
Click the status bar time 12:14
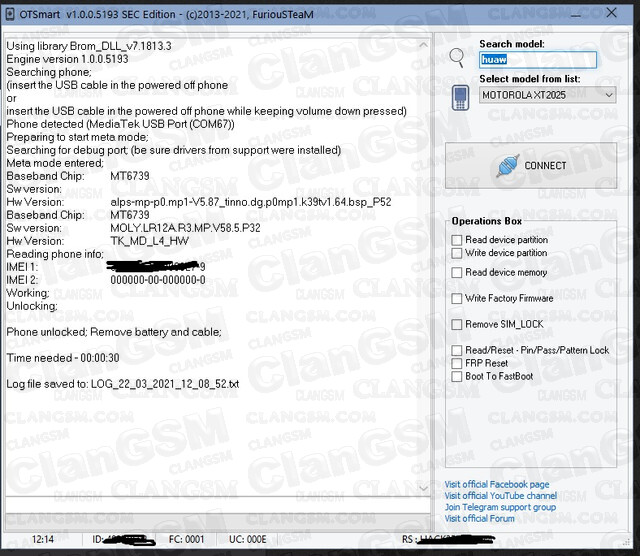[x=42, y=540]
